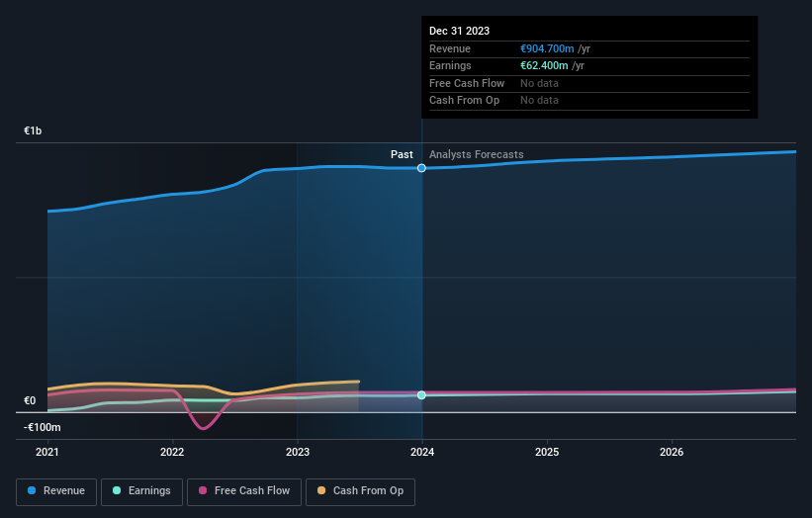Image resolution: width=812 pixels, height=518 pixels.
Task: Click the earnings data point at 2024
Action: [421, 394]
